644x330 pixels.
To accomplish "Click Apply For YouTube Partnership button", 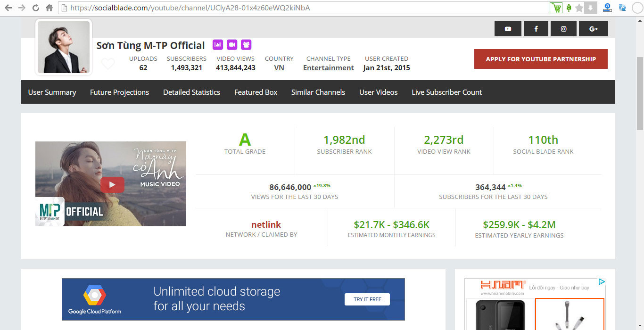I will 541,59.
